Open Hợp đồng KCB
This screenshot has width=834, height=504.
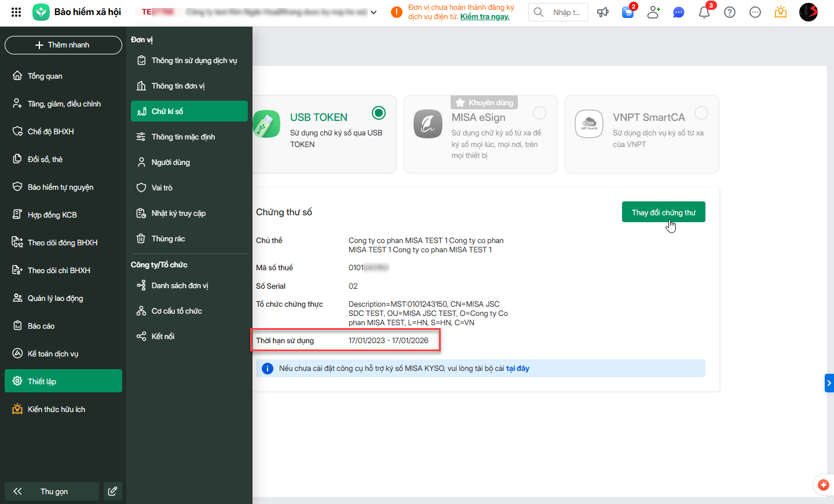(63, 215)
